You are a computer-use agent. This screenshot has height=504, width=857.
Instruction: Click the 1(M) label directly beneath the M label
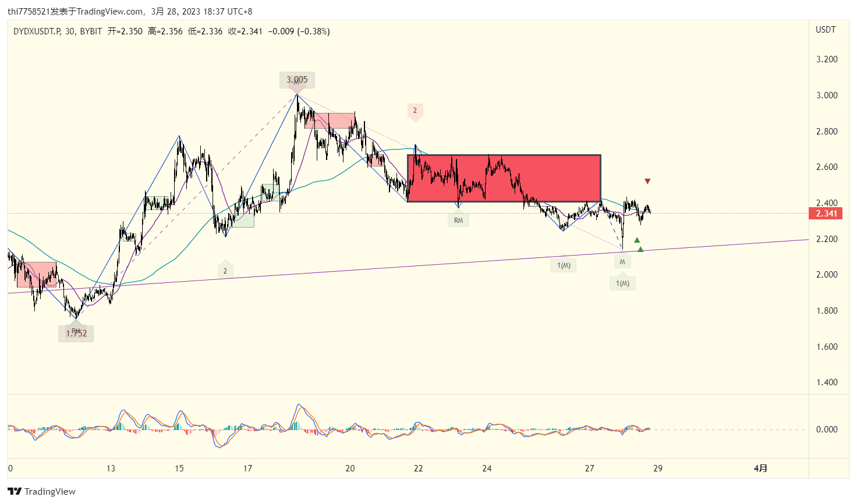pos(622,283)
